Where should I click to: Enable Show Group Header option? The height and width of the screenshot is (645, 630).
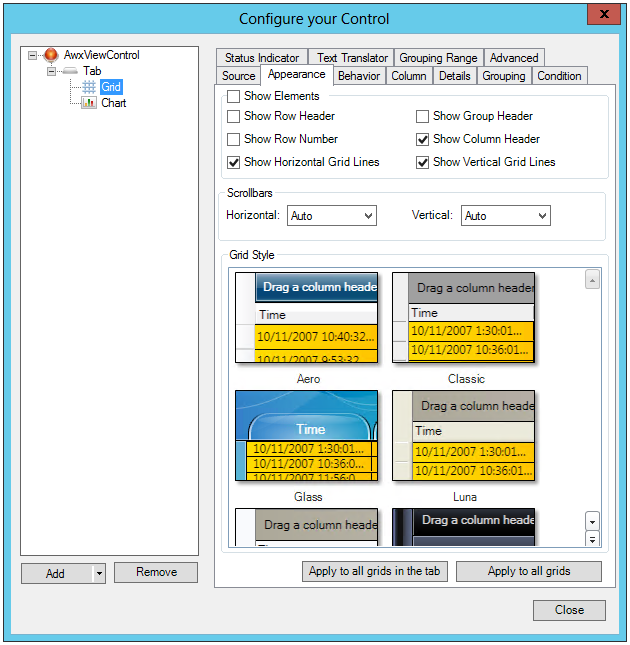tap(423, 116)
